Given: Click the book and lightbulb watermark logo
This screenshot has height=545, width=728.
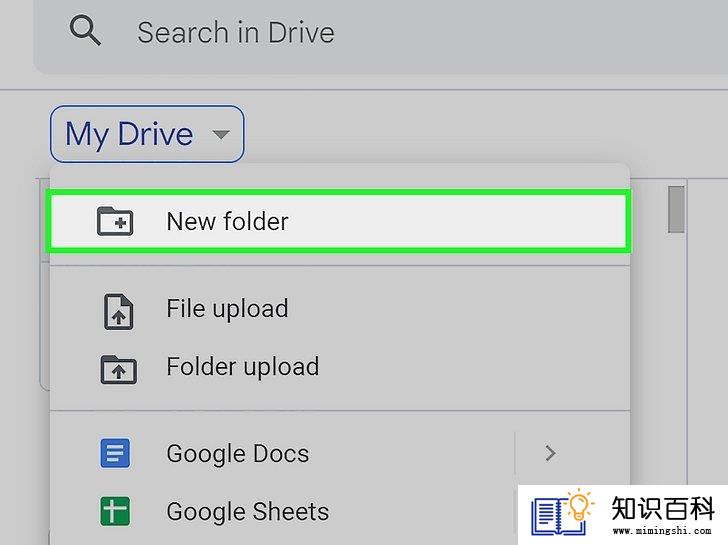Looking at the screenshot, I should pyautogui.click(x=563, y=512).
